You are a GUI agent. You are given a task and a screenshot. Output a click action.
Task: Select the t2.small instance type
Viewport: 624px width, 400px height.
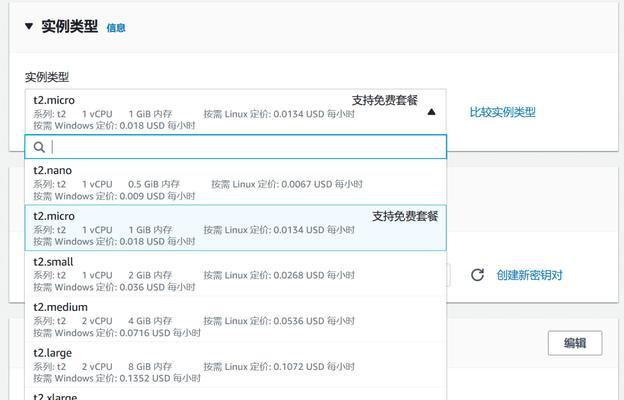[236, 273]
